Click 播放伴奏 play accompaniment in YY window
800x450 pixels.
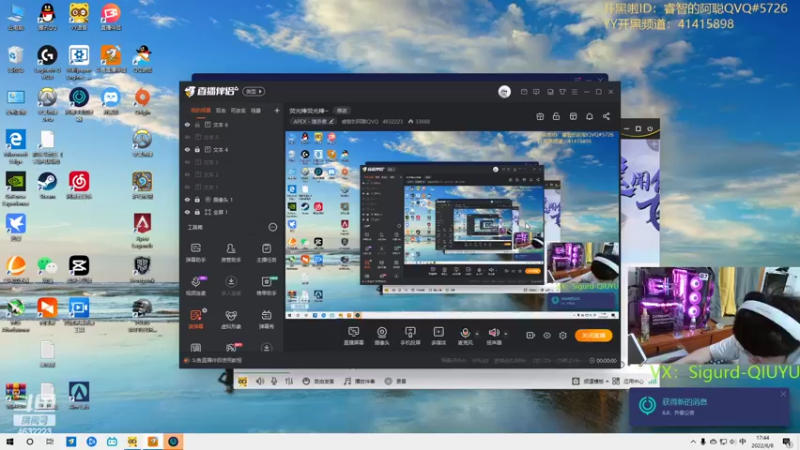[359, 381]
